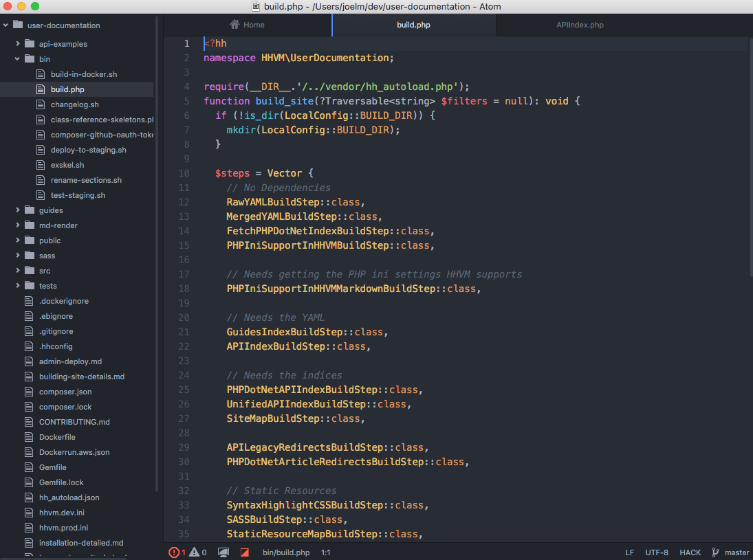Open the HACK grammar selector

tap(690, 552)
